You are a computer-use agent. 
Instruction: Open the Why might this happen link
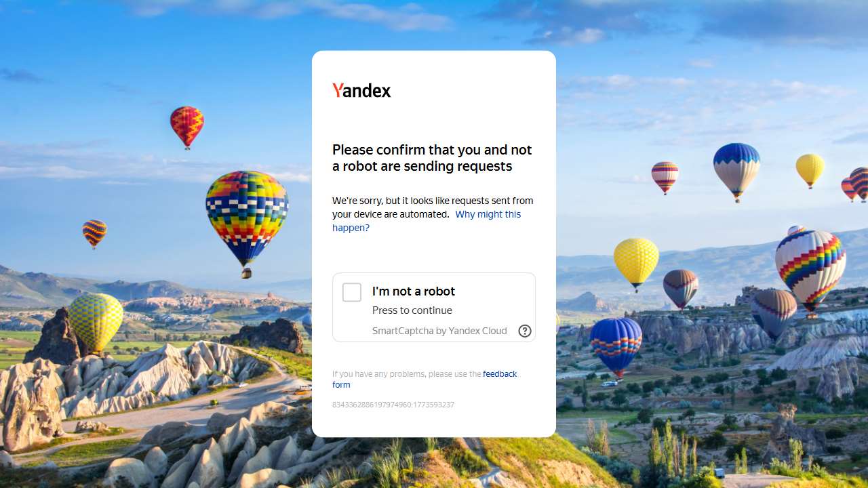point(427,221)
